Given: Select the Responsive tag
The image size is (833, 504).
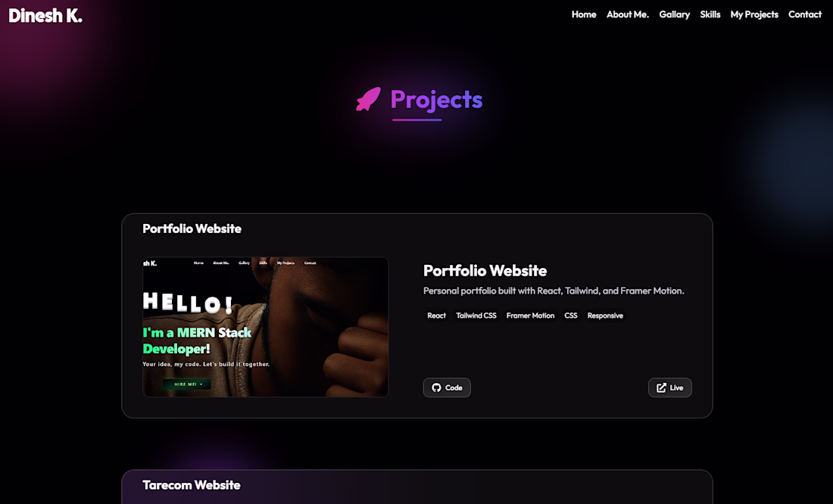Looking at the screenshot, I should 605,316.
